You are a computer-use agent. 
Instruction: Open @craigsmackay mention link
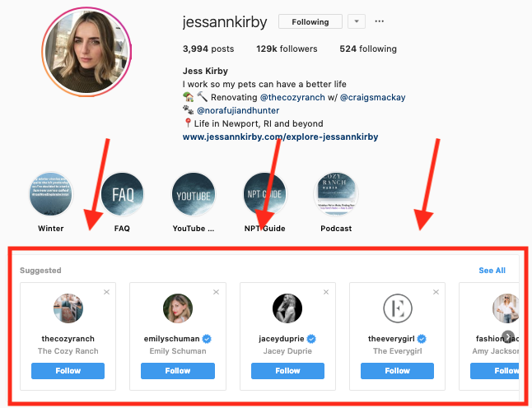tap(372, 97)
